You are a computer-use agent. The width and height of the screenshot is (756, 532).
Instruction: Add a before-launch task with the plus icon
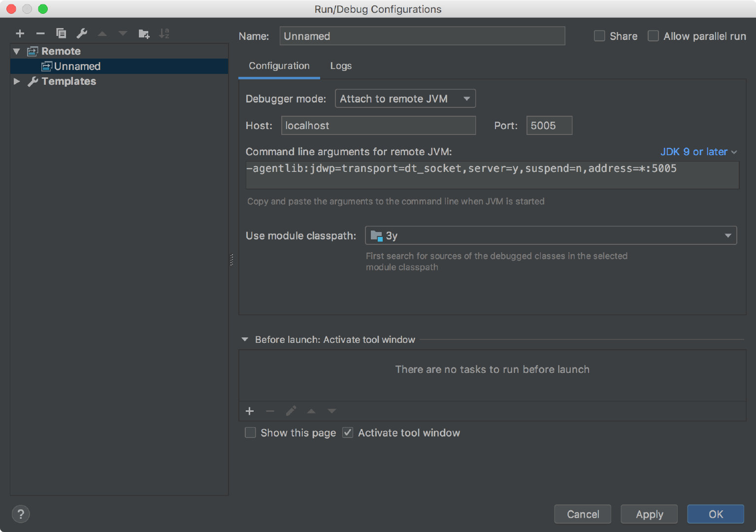click(x=250, y=411)
